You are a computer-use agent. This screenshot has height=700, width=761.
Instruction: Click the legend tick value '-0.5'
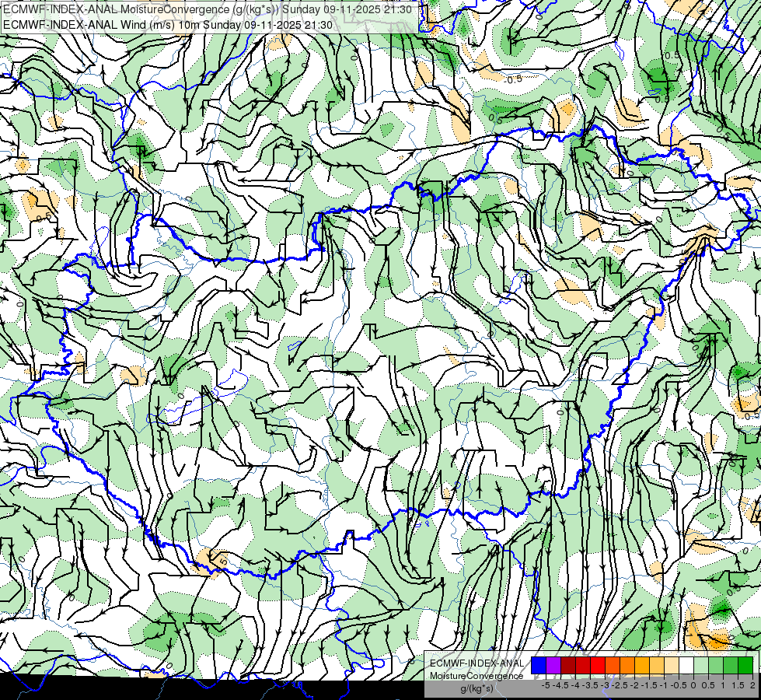[x=679, y=685]
